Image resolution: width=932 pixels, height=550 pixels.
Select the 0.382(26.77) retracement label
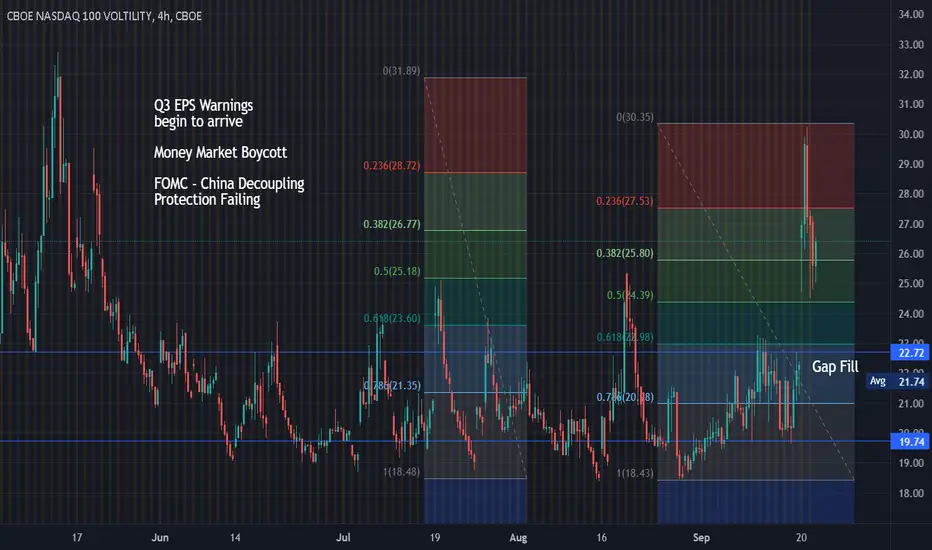(392, 225)
